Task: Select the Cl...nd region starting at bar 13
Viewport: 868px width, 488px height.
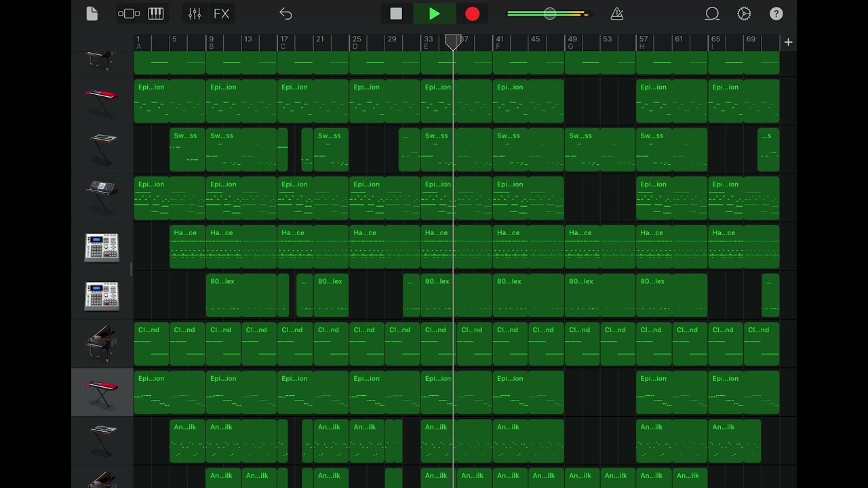Action: coord(259,344)
